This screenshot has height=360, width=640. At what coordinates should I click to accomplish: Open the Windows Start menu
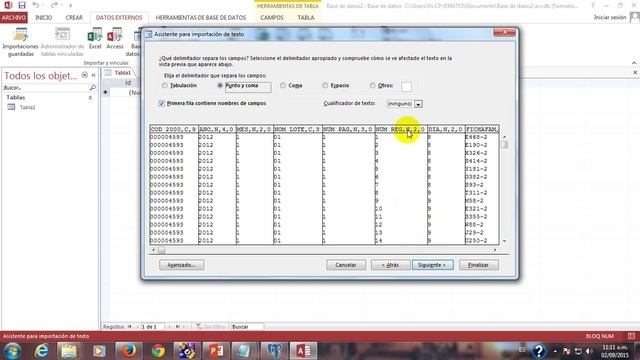(x=13, y=351)
